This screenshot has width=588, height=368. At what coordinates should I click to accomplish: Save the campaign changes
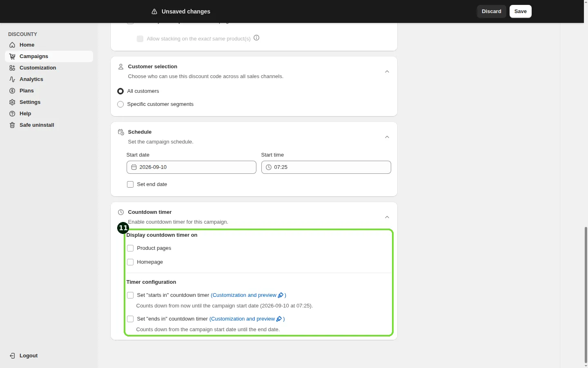click(521, 11)
